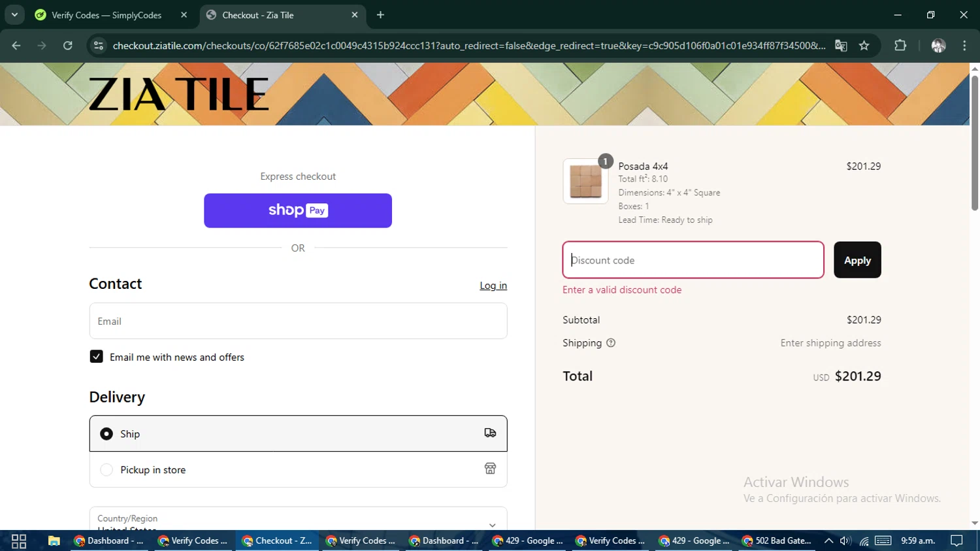Click the Posada 4x4 product thumbnail
The image size is (980, 551).
click(x=585, y=181)
